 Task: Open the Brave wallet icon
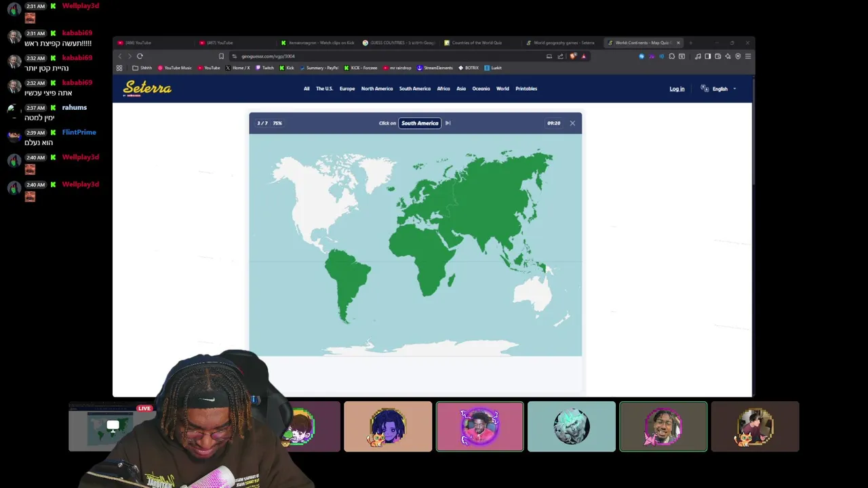pyautogui.click(x=717, y=56)
